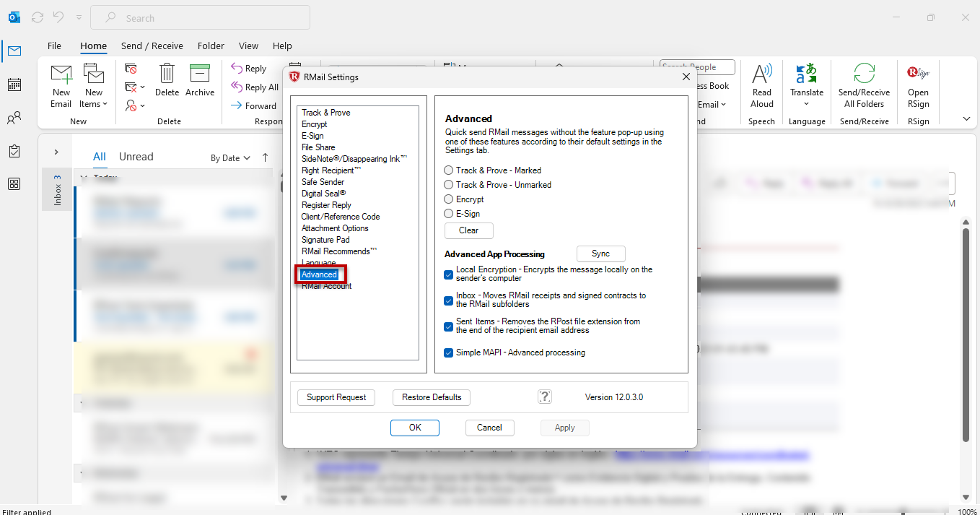
Task: Open the Tasks view in the sidebar
Action: point(14,151)
